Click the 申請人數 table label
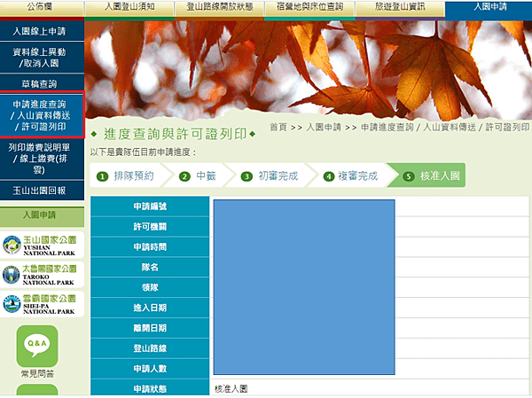 [150, 369]
